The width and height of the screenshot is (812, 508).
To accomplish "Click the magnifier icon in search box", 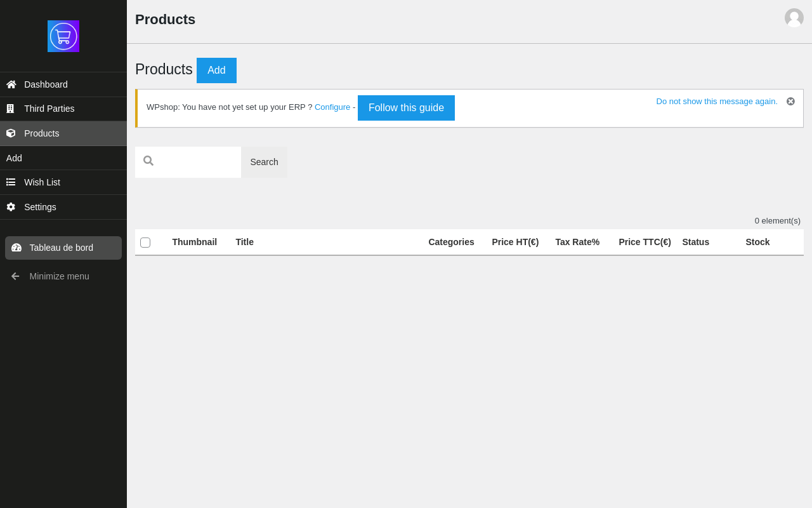I will tap(148, 161).
